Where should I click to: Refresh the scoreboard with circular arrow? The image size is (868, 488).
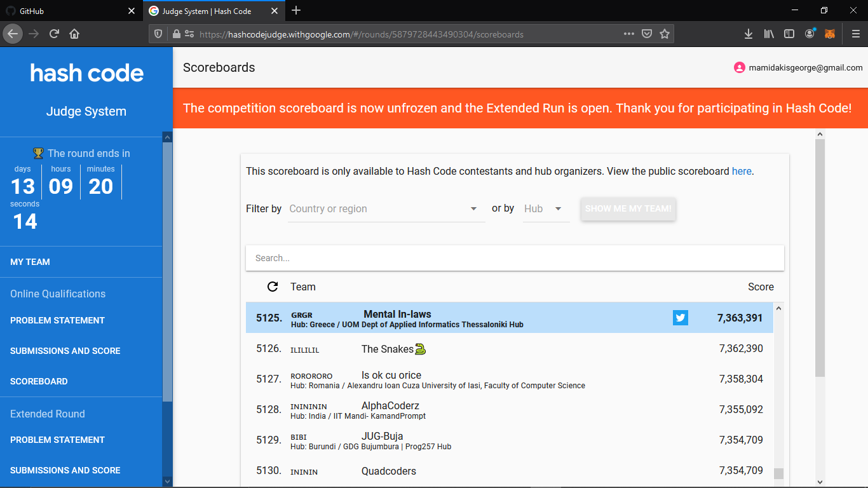[273, 287]
